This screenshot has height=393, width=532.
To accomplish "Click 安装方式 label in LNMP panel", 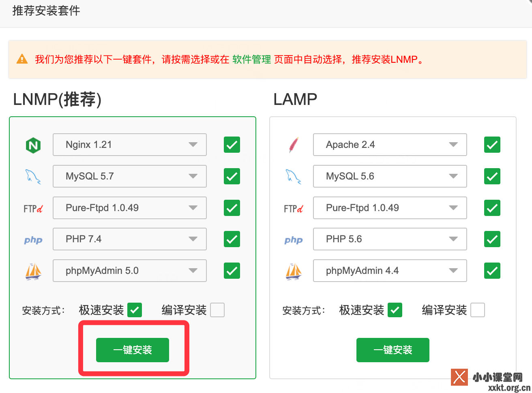I will click(44, 311).
